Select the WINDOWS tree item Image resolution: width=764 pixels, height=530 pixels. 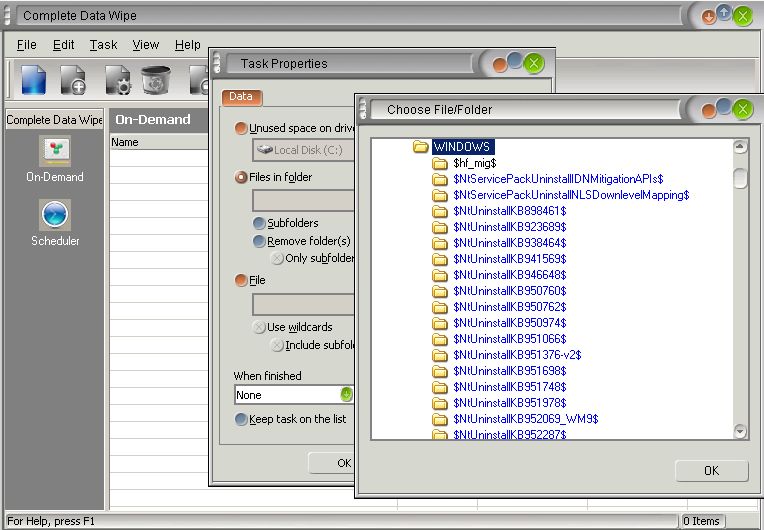[x=462, y=147]
